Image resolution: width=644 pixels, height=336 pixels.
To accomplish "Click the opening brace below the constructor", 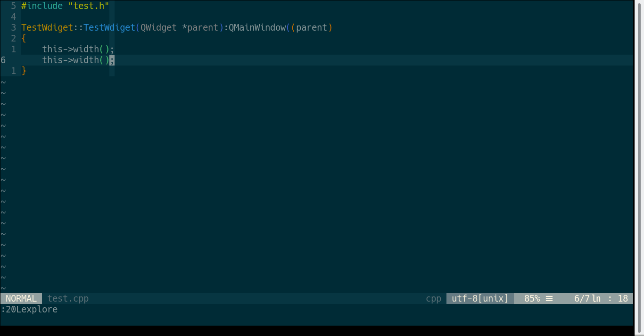I will (x=24, y=38).
